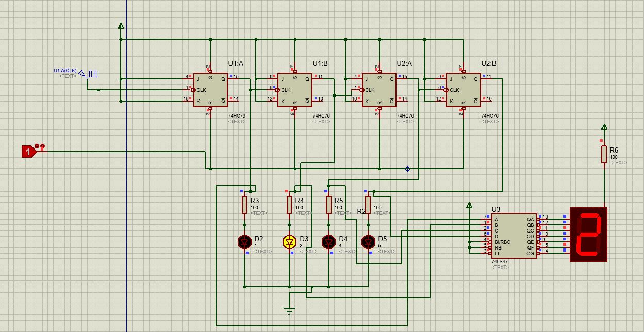Click the QG output pin 14 of U3

(x=542, y=252)
